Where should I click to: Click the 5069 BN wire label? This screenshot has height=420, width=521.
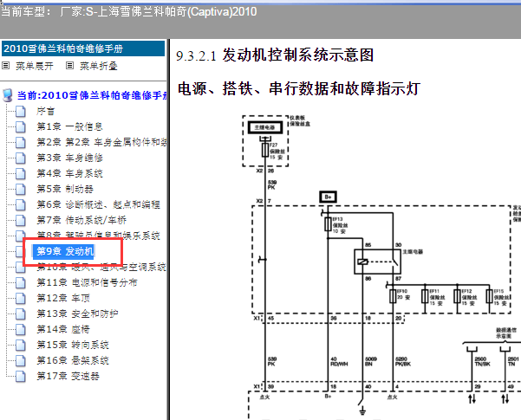click(371, 362)
